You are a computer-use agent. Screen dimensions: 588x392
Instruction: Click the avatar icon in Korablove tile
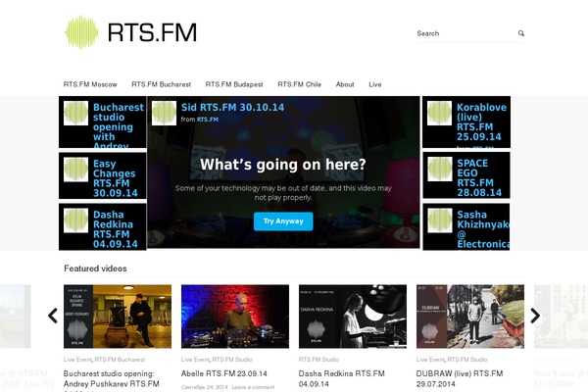pos(439,113)
